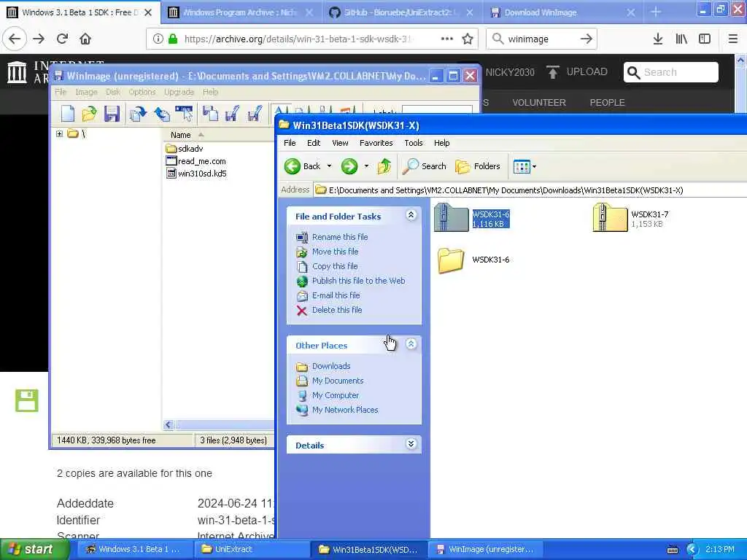
Task: Open Favorites menu in Explorer window
Action: coord(376,143)
